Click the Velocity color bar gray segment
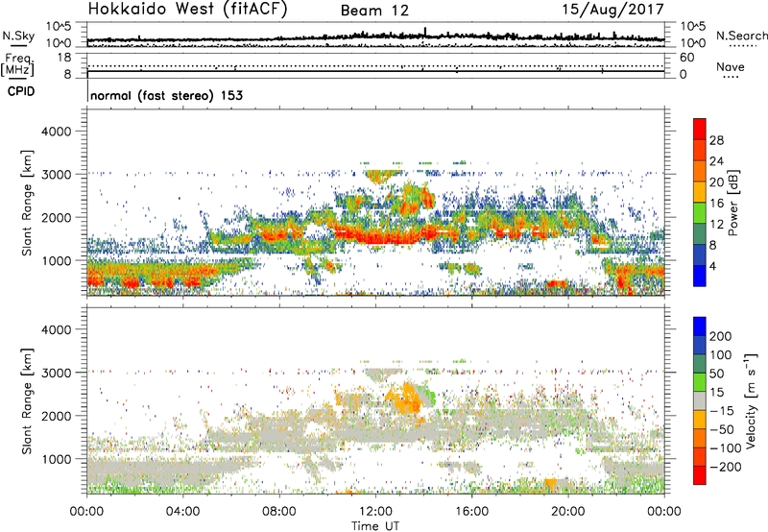This screenshot has width=768, height=532. (700, 401)
